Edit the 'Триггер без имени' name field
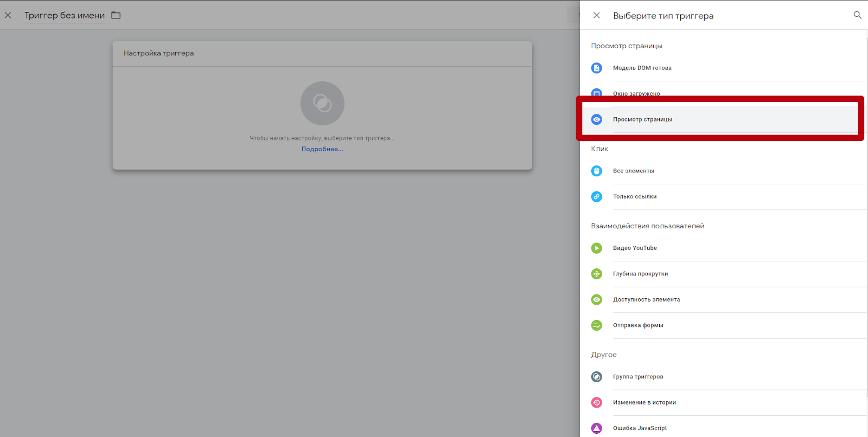The height and width of the screenshot is (437, 868). (65, 16)
